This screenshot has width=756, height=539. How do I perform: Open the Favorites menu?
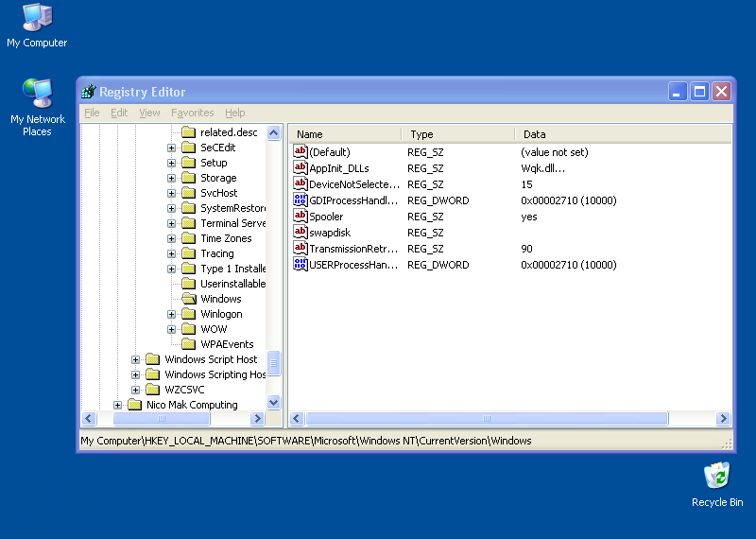tap(193, 113)
